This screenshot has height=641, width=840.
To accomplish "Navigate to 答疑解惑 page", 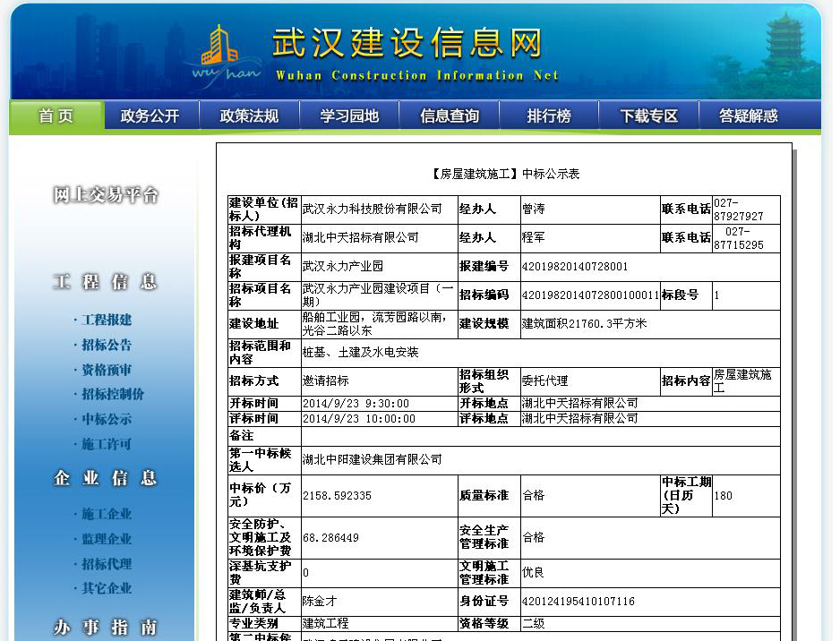I will tap(749, 115).
